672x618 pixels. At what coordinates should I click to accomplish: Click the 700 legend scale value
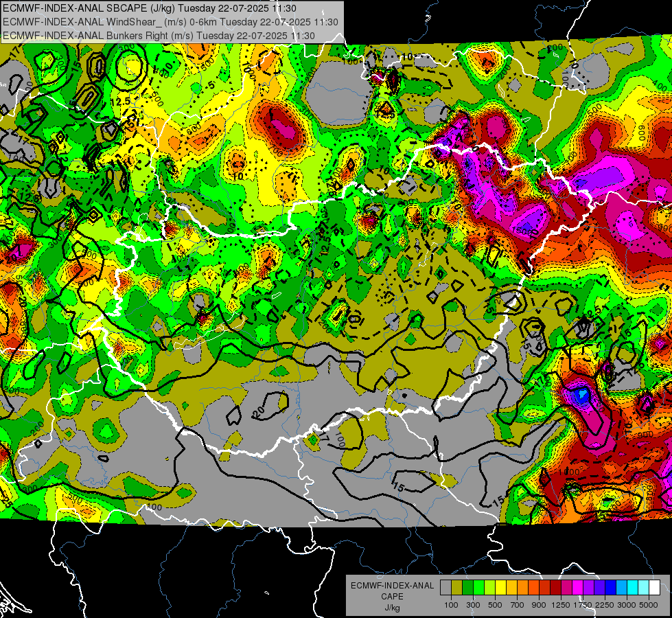click(x=518, y=605)
